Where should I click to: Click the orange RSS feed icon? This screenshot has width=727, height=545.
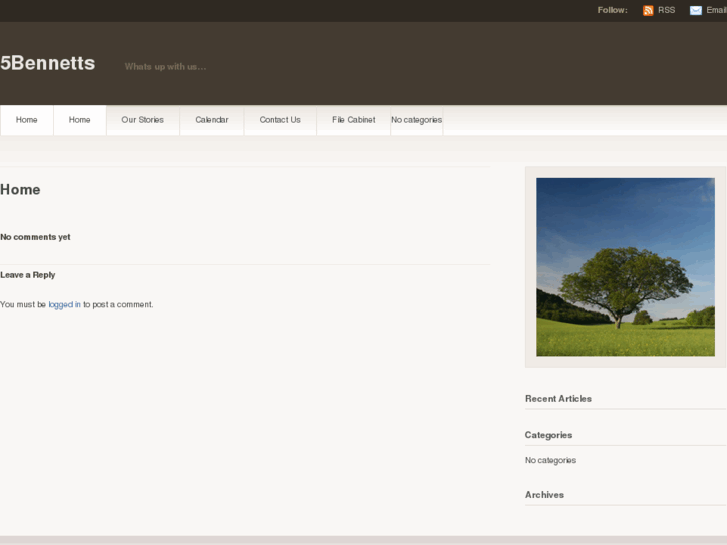[648, 10]
